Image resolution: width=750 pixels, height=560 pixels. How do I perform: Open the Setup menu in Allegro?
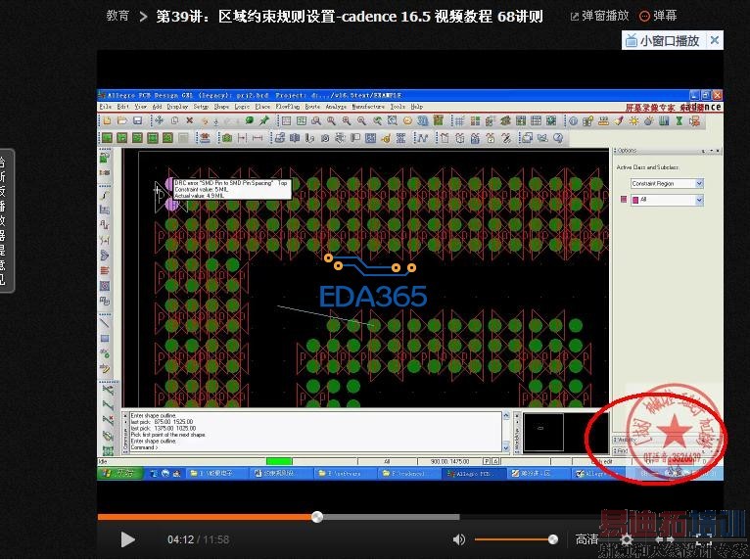201,107
